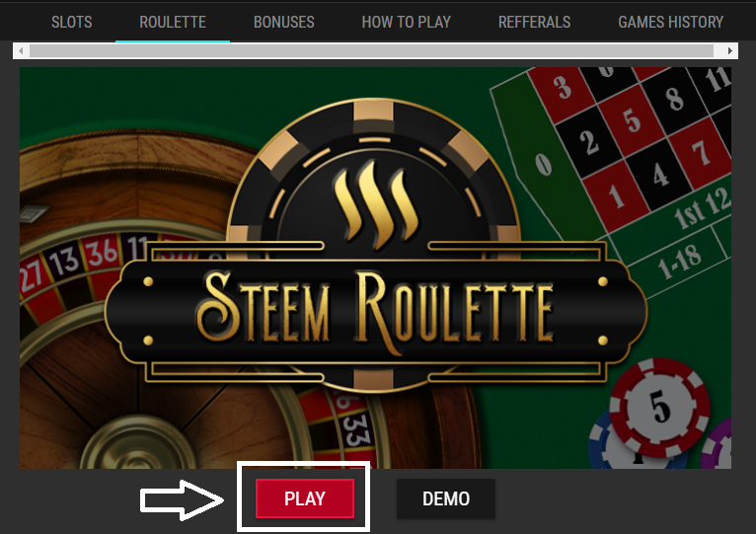
Task: Click the red PLAY button
Action: pos(305,498)
